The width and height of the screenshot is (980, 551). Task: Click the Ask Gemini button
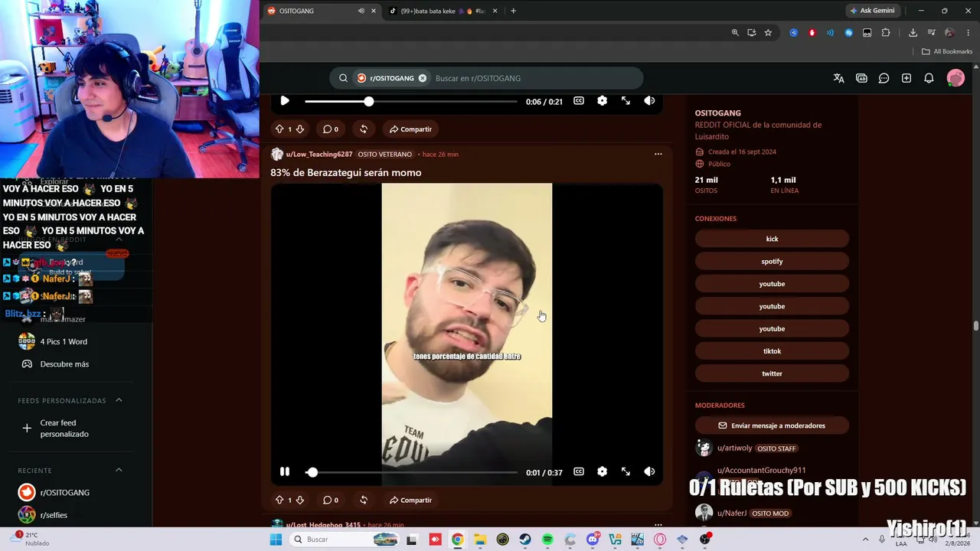point(872,11)
